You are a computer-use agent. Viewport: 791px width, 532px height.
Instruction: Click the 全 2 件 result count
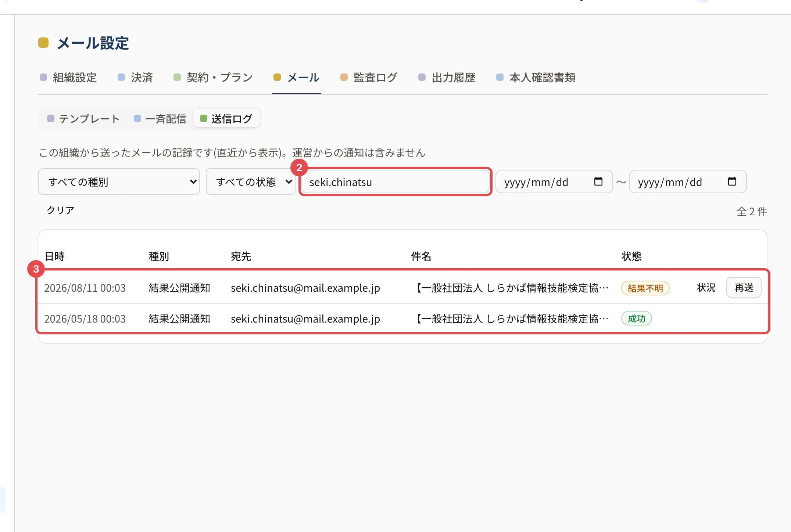point(752,211)
